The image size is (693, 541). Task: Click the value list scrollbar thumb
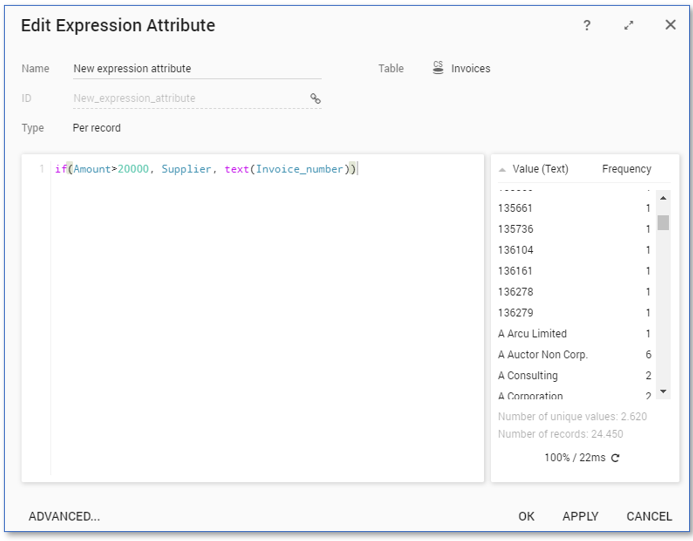pyautogui.click(x=663, y=222)
